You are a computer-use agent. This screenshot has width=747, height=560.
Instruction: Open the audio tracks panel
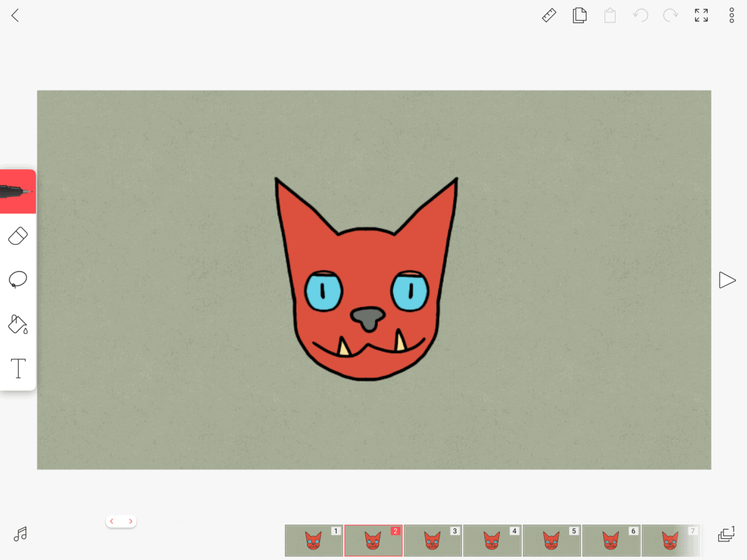coord(20,534)
